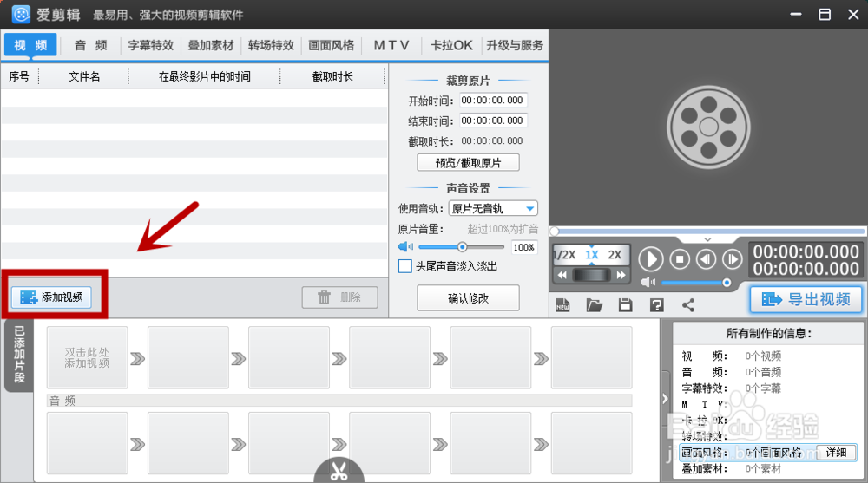
Task: Set playback speed to 1/2X
Action: tap(565, 254)
